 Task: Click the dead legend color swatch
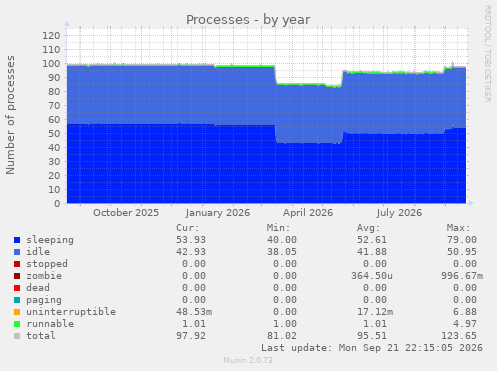[x=17, y=288]
